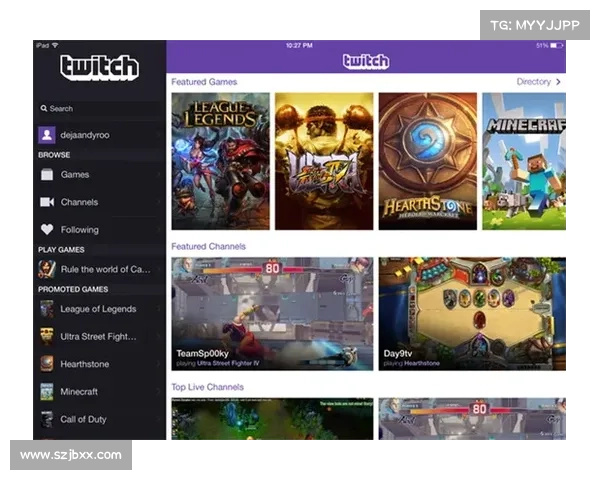
Task: Expand the chevron on dejaandyroo row
Action: 158,135
